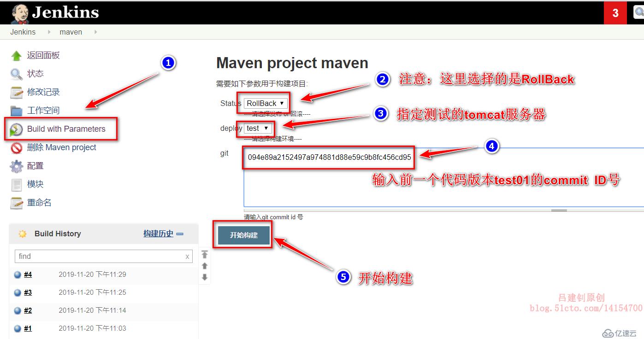644x339 pixels.
Task: Click the blue status ball for build #4
Action: click(x=18, y=275)
